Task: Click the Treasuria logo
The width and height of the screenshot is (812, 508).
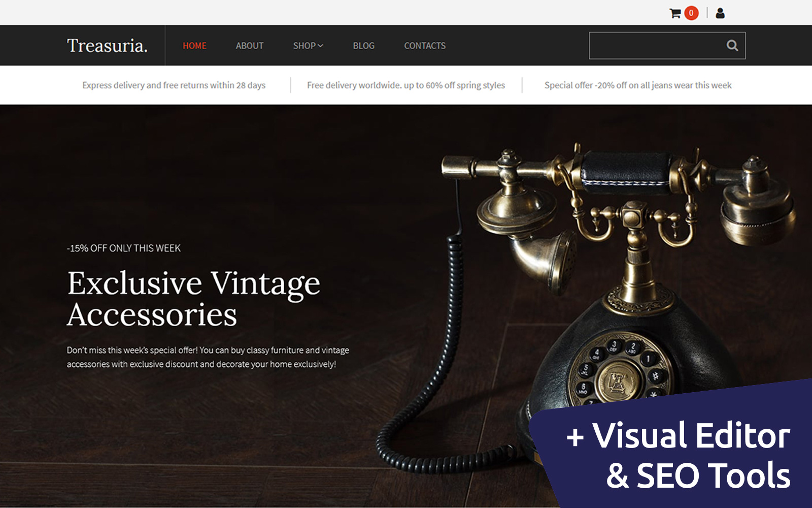Action: (x=107, y=46)
